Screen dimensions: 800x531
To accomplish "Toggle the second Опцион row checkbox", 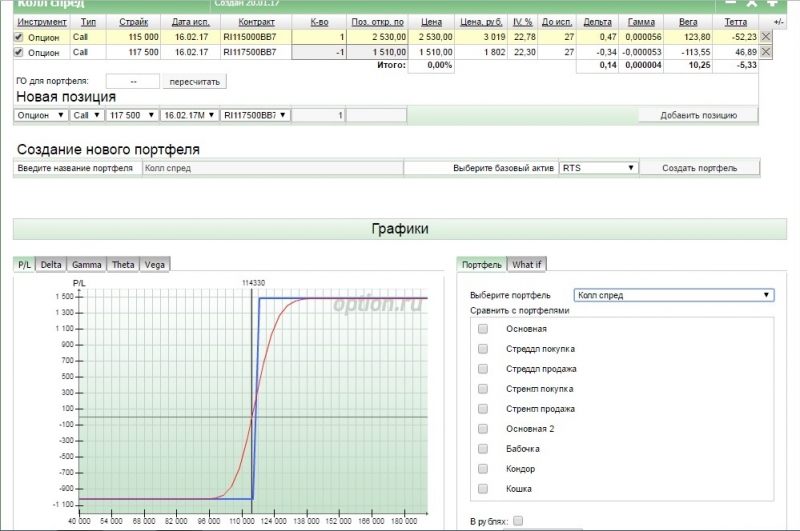I will click(x=19, y=51).
